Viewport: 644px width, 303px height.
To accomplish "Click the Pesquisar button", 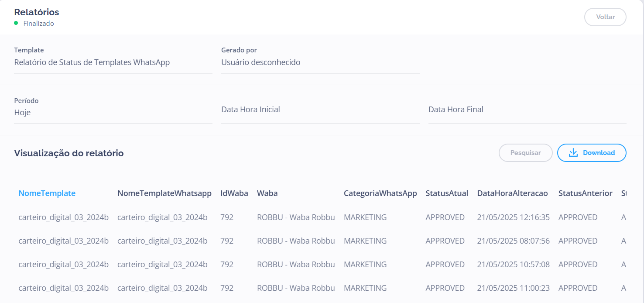I will [x=525, y=153].
